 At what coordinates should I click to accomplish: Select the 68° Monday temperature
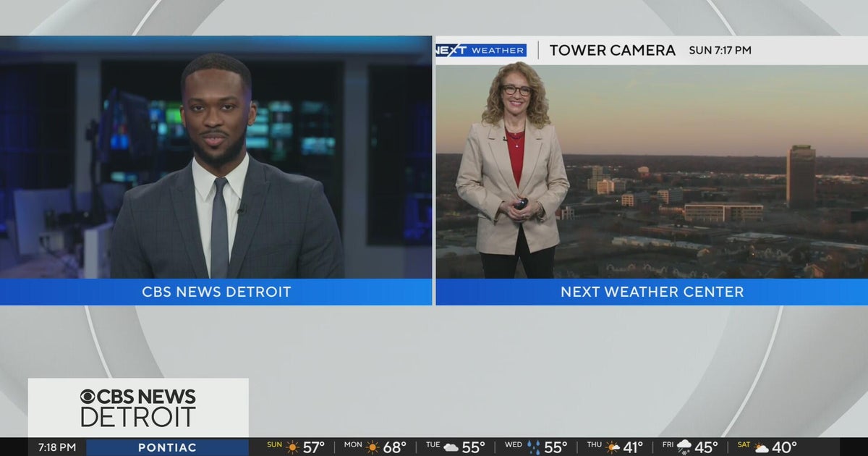[394, 447]
